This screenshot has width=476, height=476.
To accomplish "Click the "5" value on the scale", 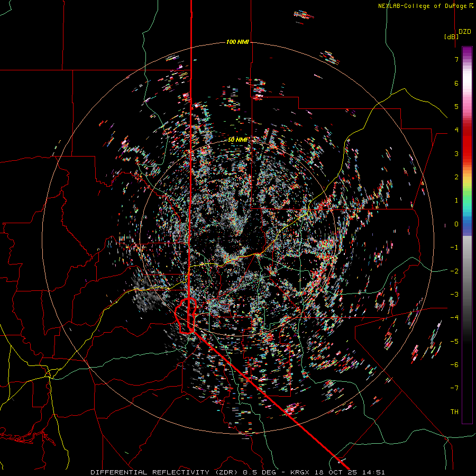I will [456, 106].
